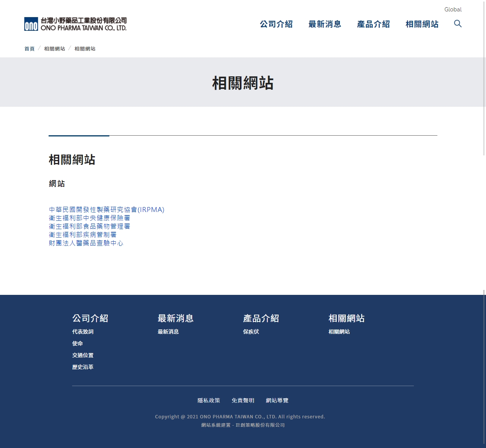Open 財團法人醫藥品查驗中心 link
The height and width of the screenshot is (448, 486).
tap(86, 243)
